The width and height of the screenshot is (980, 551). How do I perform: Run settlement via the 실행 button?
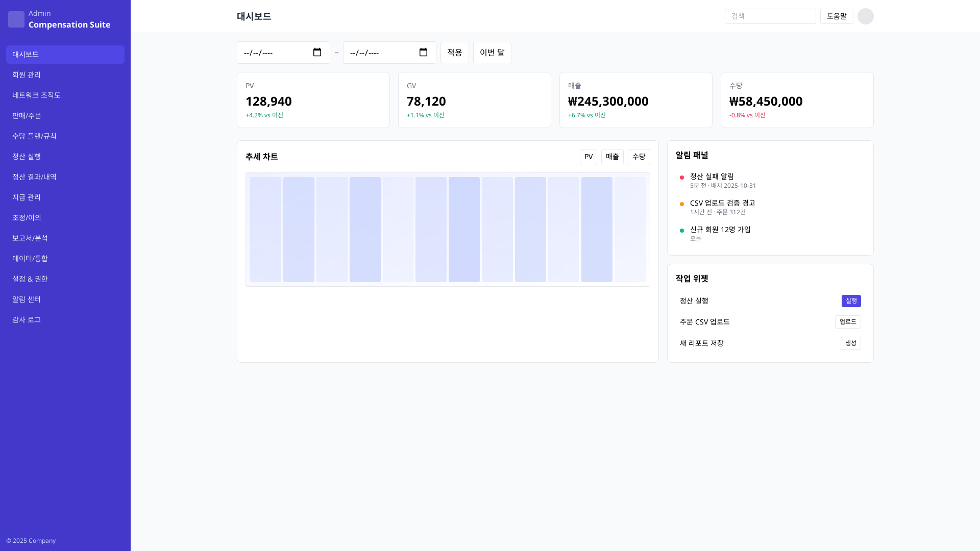850,301
